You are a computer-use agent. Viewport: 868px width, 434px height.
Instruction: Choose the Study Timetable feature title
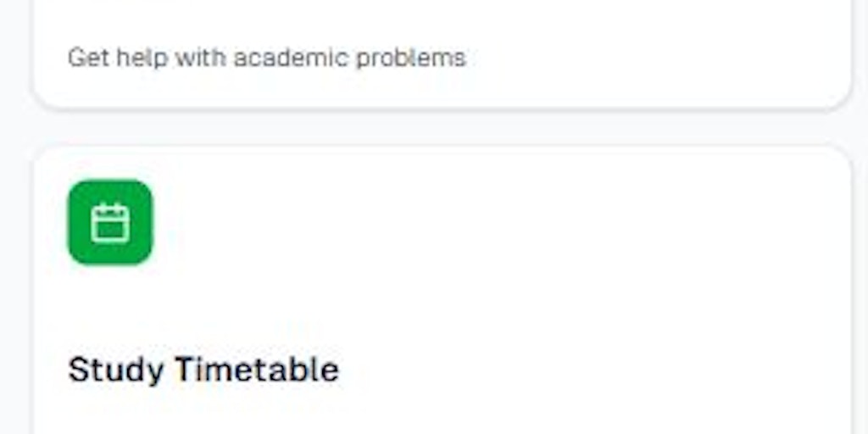click(x=203, y=370)
